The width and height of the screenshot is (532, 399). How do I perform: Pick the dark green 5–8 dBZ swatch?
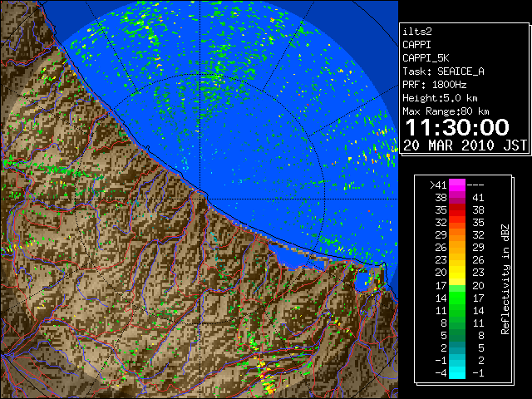click(x=457, y=335)
